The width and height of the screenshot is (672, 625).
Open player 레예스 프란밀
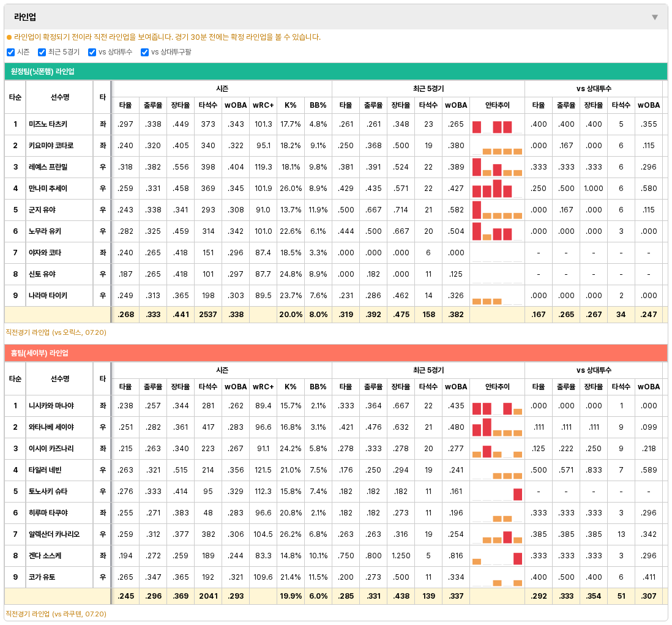coord(48,167)
